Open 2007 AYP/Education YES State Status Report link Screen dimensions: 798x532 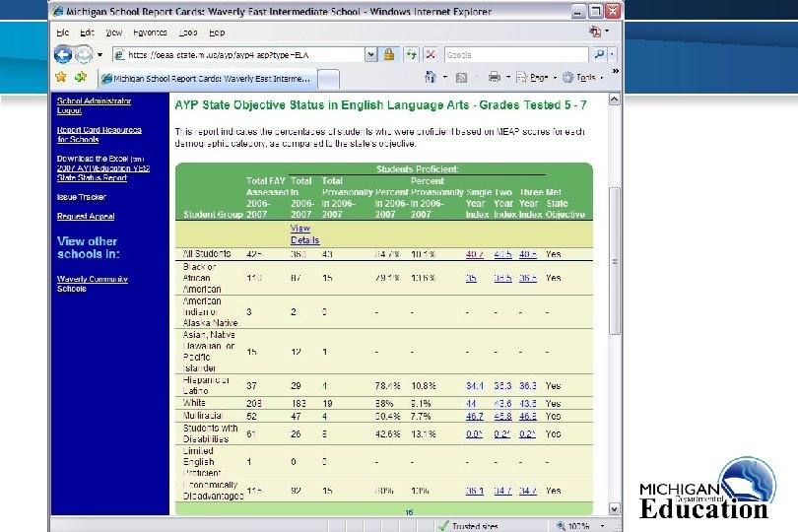102,173
